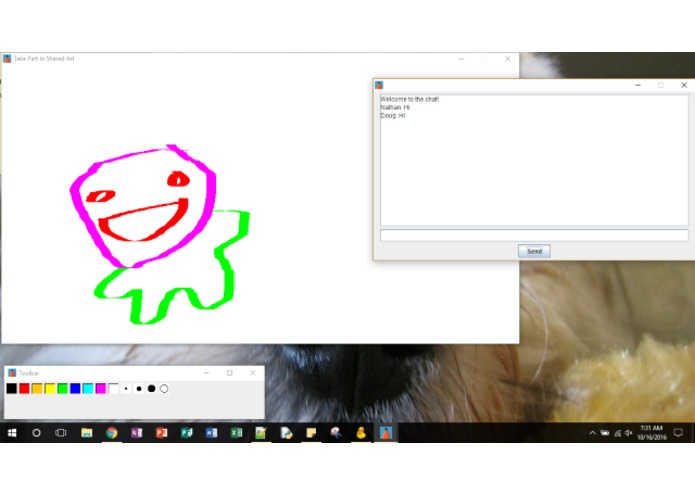The image size is (695, 494).
Task: Select the red color swatch
Action: pos(24,389)
